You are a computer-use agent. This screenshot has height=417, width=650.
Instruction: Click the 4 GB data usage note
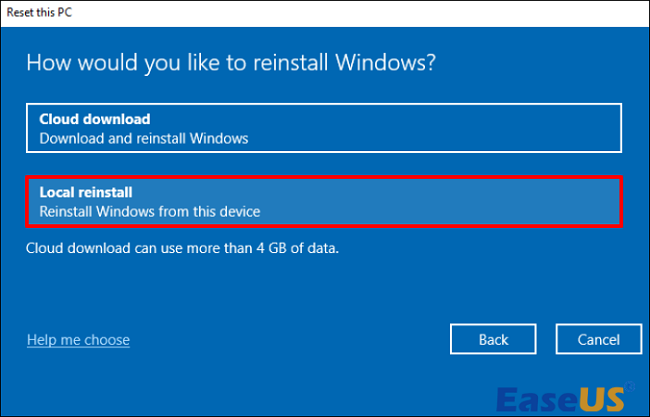click(x=183, y=247)
